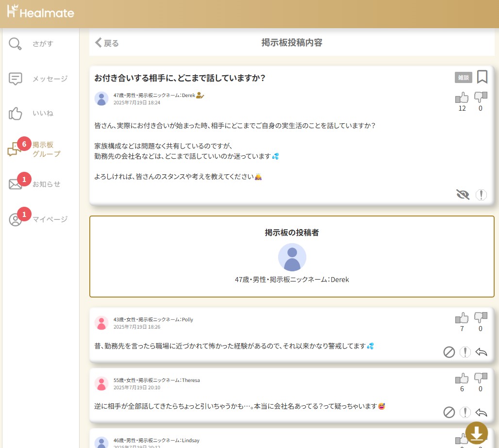
Task: Dislike Derek's main bulletin post
Action: pyautogui.click(x=481, y=98)
